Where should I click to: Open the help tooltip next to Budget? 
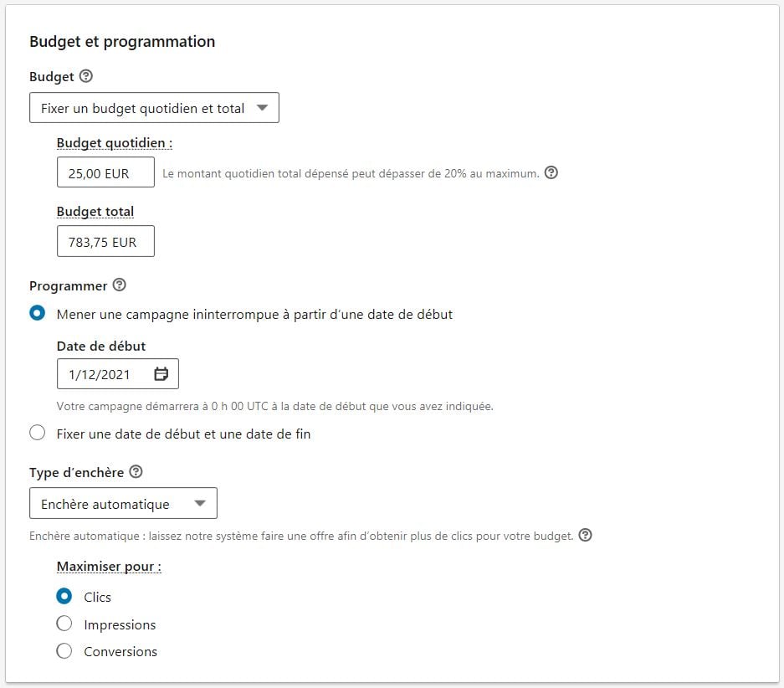point(85,76)
